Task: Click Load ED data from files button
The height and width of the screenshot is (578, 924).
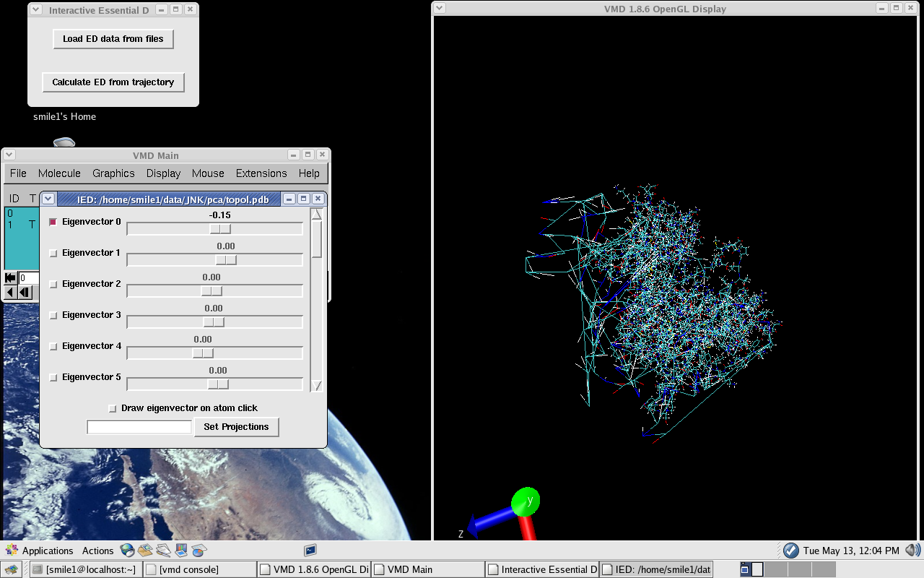Action: [x=113, y=39]
